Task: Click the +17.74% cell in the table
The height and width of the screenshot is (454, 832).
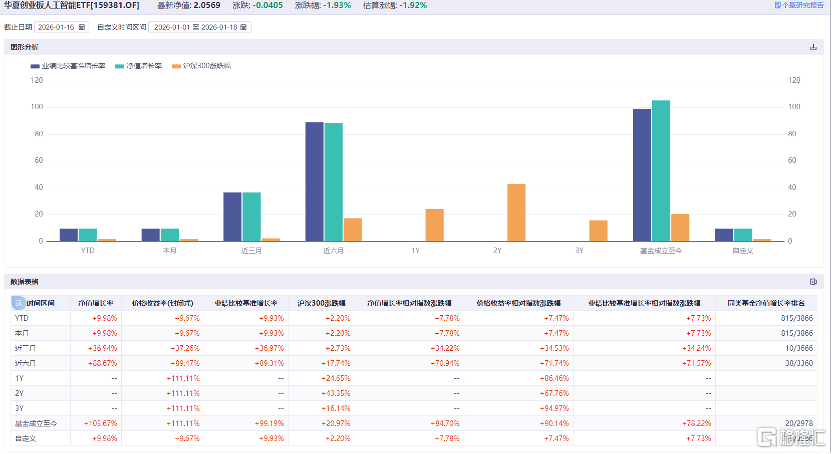Action: coord(336,363)
